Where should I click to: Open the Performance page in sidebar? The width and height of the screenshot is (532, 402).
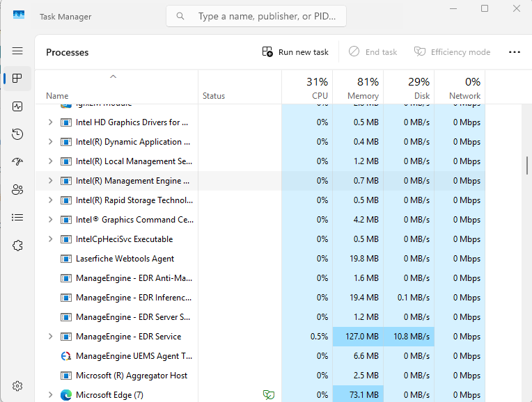(17, 106)
